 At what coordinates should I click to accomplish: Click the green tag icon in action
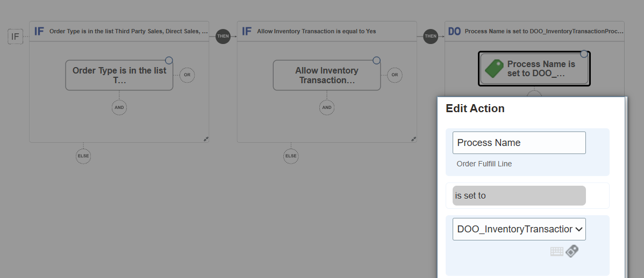pos(494,69)
